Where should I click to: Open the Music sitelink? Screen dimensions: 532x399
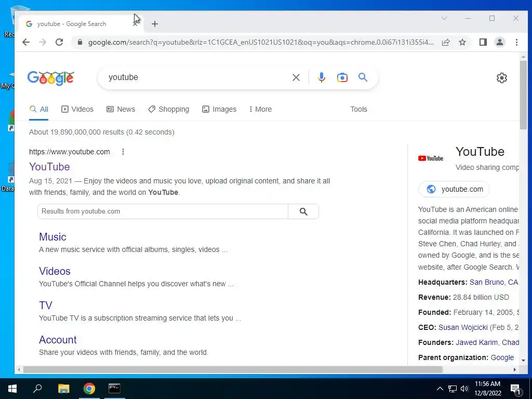[x=52, y=237]
